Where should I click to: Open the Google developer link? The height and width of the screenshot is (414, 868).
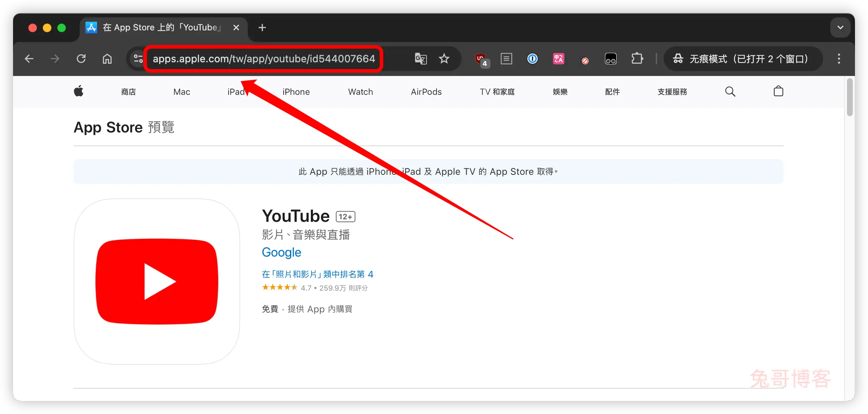coord(281,252)
